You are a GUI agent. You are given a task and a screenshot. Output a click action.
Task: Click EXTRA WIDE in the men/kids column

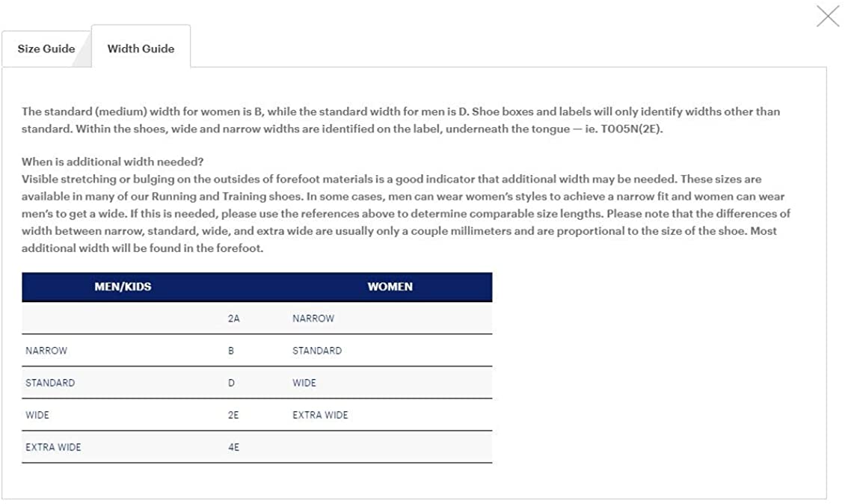(53, 447)
